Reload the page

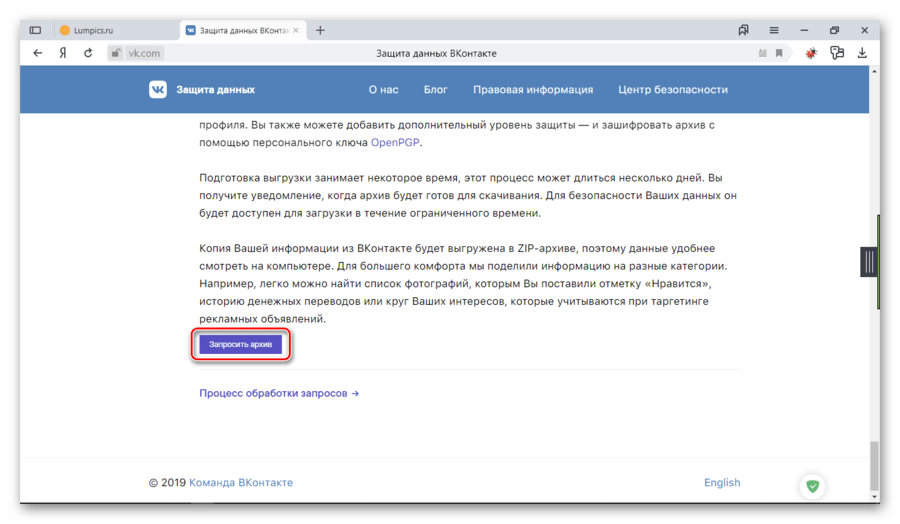[x=88, y=53]
